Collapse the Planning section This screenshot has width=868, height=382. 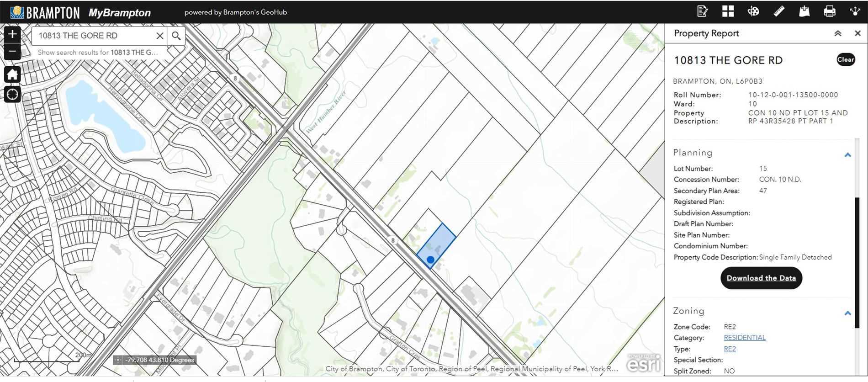[x=848, y=155]
